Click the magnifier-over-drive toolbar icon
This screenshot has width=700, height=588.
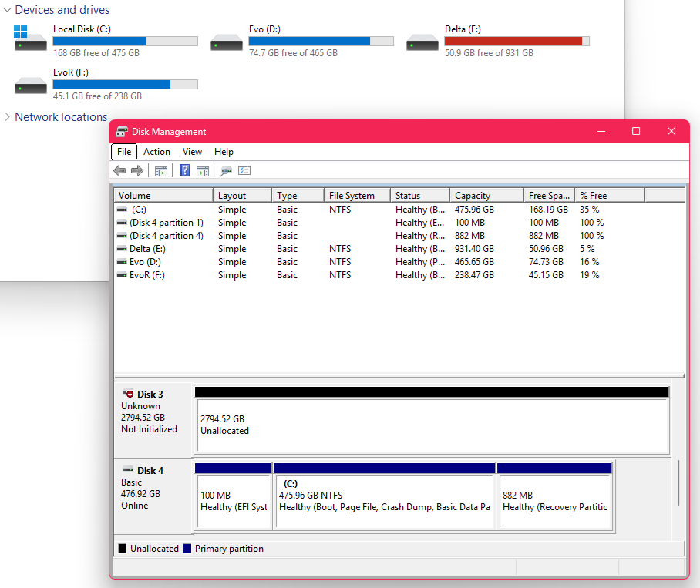click(227, 171)
